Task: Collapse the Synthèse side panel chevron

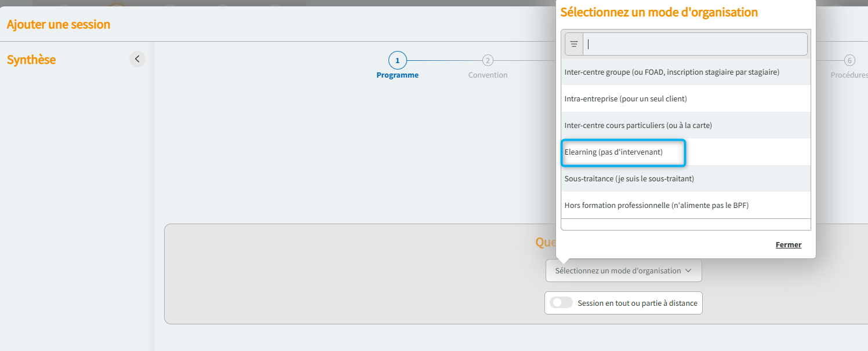Action: pyautogui.click(x=137, y=59)
